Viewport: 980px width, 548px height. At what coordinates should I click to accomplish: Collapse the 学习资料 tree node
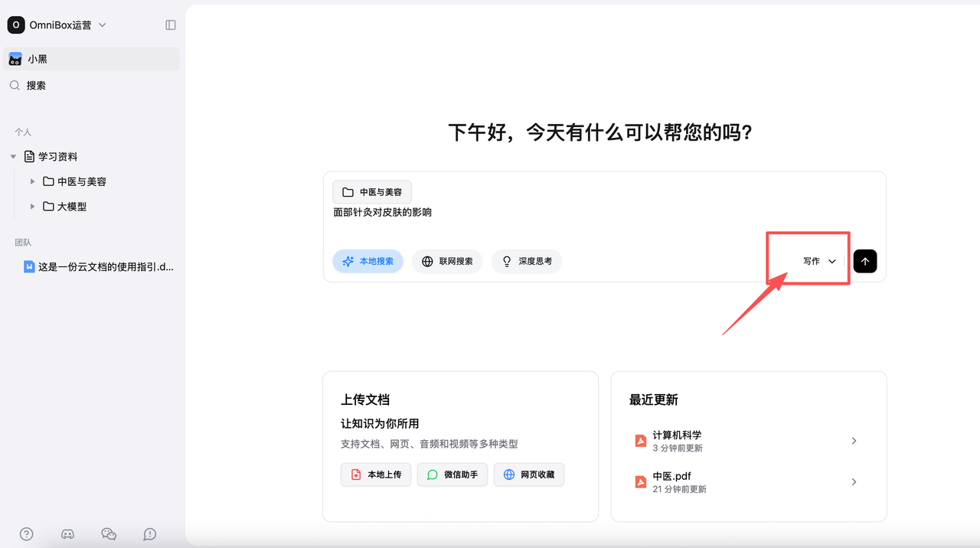pyautogui.click(x=13, y=157)
